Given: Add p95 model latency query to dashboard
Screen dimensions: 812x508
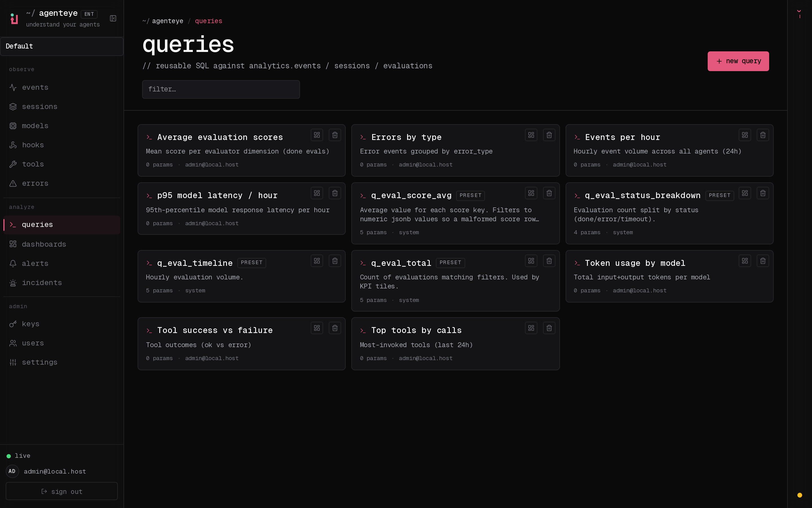Looking at the screenshot, I should pyautogui.click(x=317, y=193).
